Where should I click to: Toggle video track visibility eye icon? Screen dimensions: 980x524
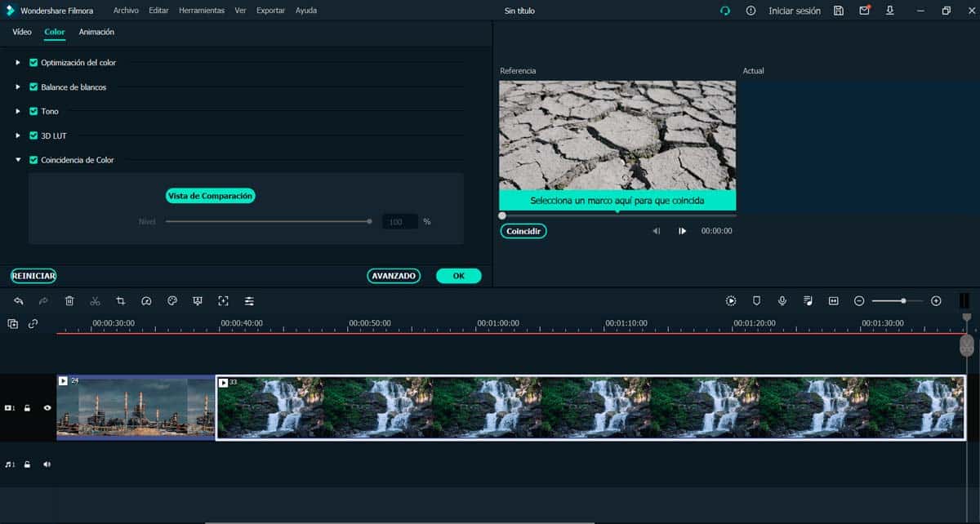(x=47, y=407)
